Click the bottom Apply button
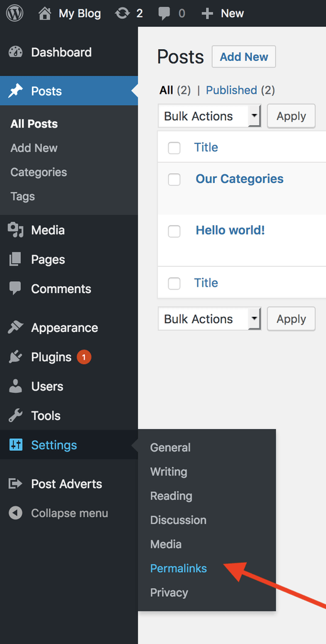 (x=291, y=319)
